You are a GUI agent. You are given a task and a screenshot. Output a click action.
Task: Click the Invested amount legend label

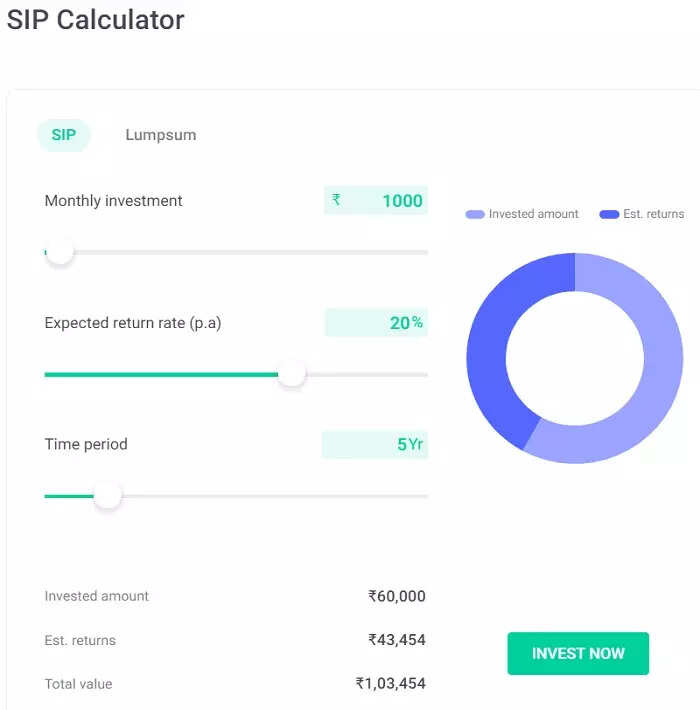(533, 214)
